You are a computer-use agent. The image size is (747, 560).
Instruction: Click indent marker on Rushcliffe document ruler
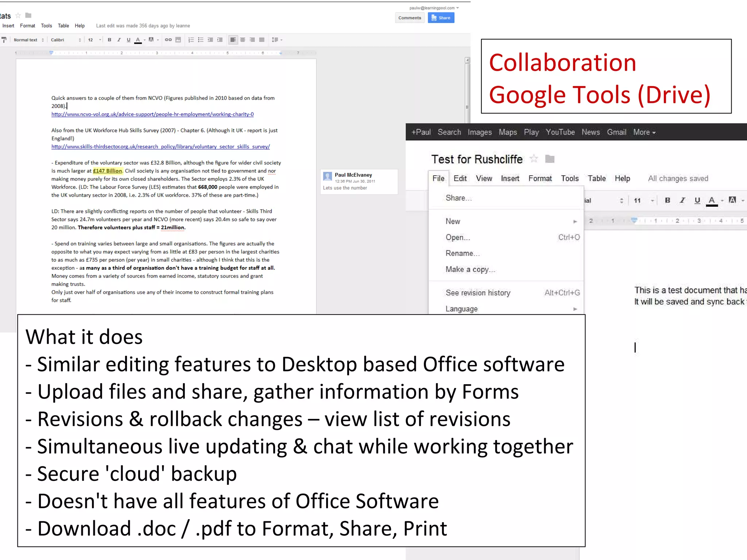[x=634, y=220]
